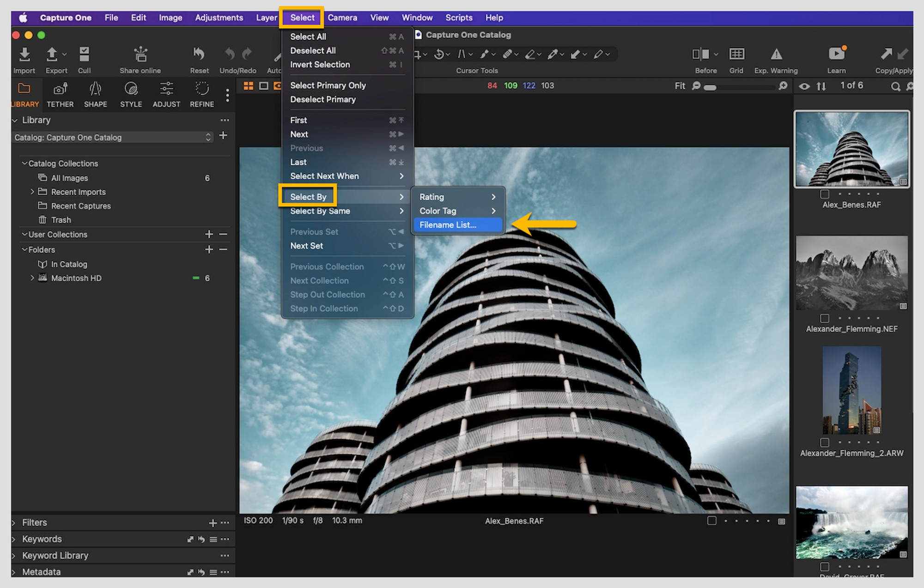Viewport: 924px width, 588px height.
Task: Click the zoom out magnifier icon
Action: (x=696, y=86)
